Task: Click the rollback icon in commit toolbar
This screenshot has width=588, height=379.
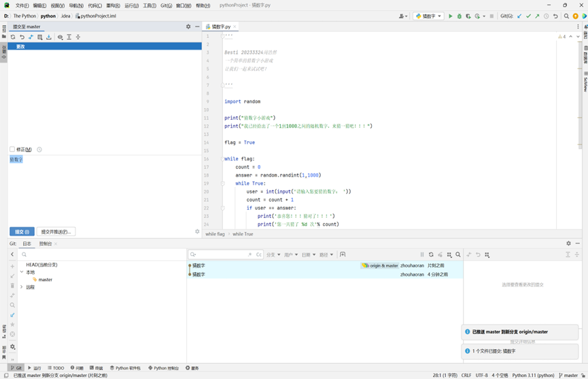Action: point(22,37)
